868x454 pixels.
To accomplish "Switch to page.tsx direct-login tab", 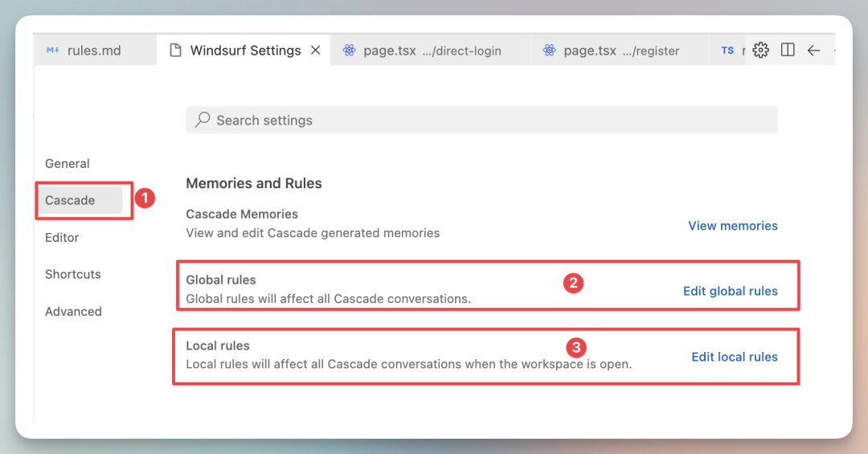I will click(430, 51).
